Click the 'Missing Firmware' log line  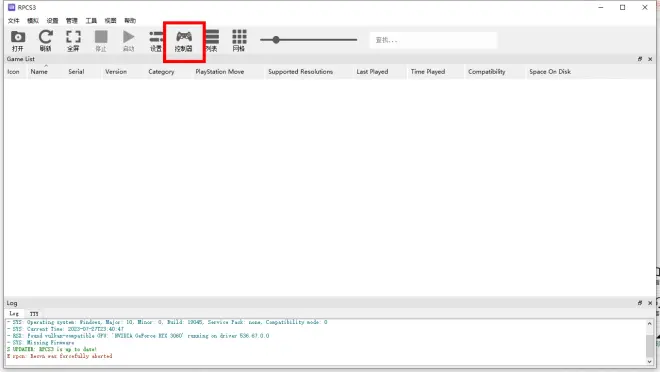coord(40,343)
